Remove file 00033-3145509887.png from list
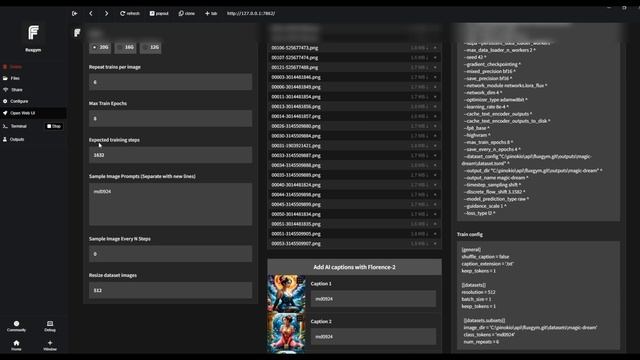 435,156
